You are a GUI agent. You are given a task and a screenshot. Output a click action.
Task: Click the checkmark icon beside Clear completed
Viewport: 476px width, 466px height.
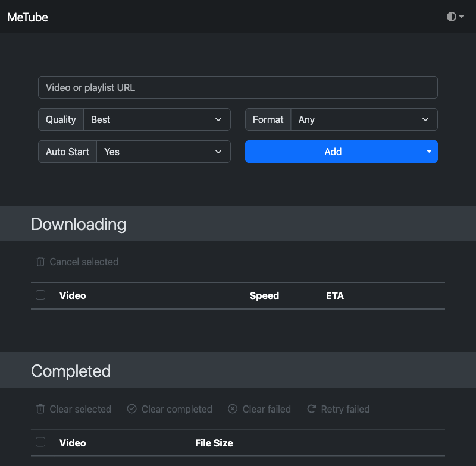click(x=131, y=409)
